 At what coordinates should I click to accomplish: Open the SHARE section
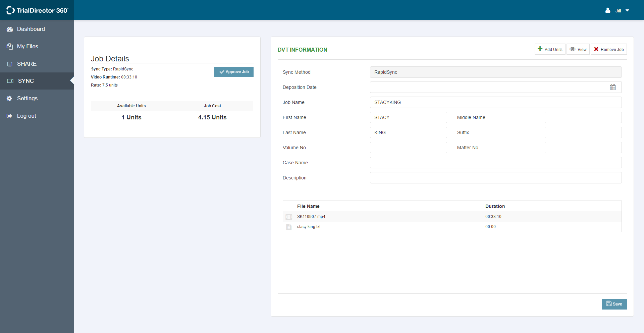(x=37, y=64)
